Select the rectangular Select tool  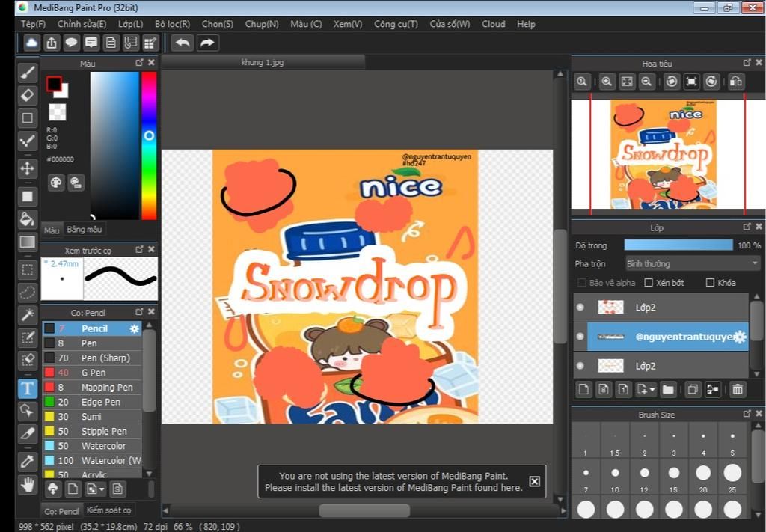coord(28,269)
